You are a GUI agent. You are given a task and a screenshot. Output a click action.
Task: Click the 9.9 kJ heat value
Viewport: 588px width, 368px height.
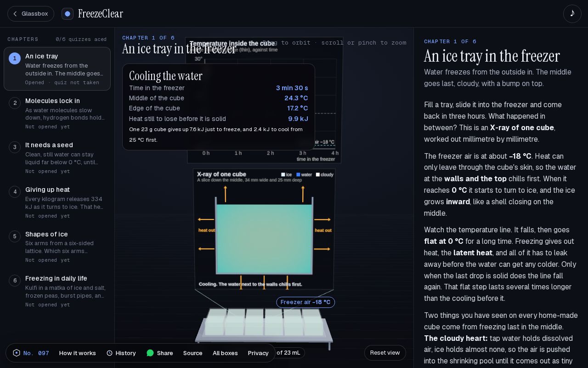coord(298,119)
